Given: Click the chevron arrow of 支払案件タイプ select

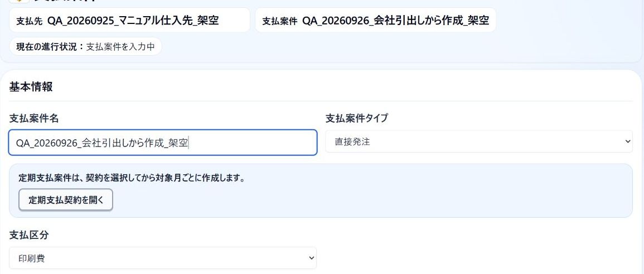Looking at the screenshot, I should pos(627,141).
